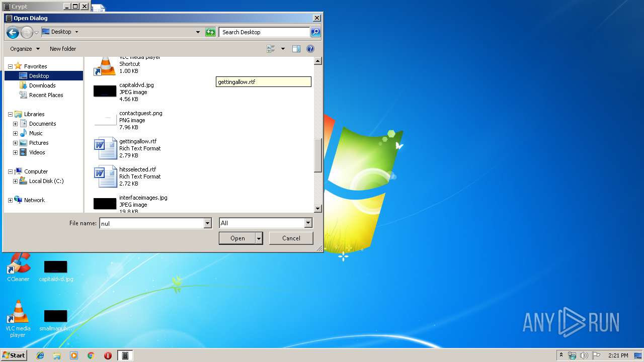Collapse the Libraries group
This screenshot has height=362, width=644.
10,114
